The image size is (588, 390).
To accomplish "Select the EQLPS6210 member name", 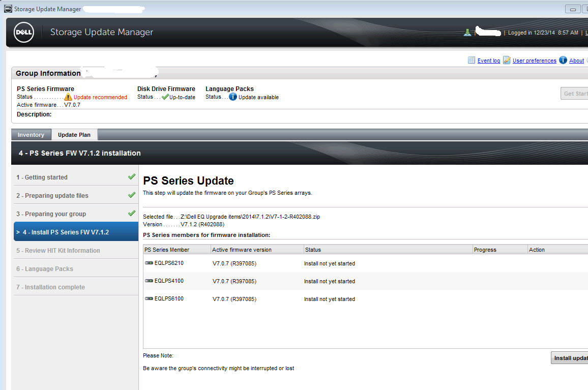I will coord(169,263).
